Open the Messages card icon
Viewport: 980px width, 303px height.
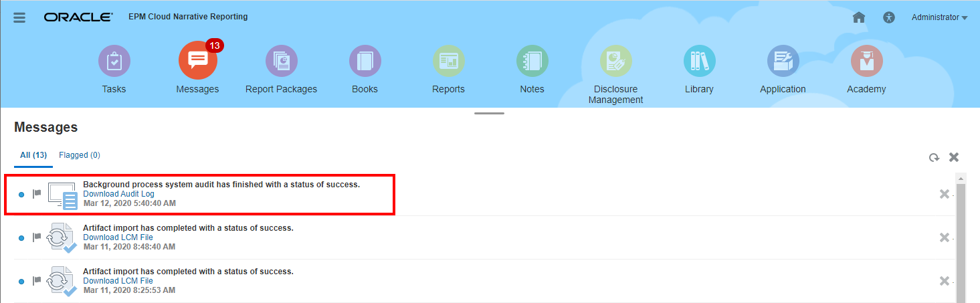197,62
